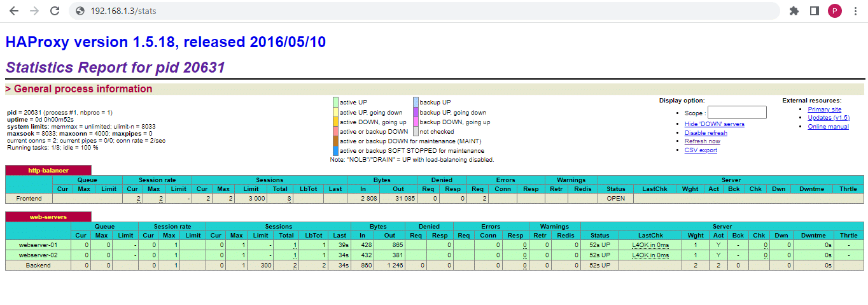Click the MAINT brown legend swatch
The image size is (868, 305).
pyautogui.click(x=335, y=141)
